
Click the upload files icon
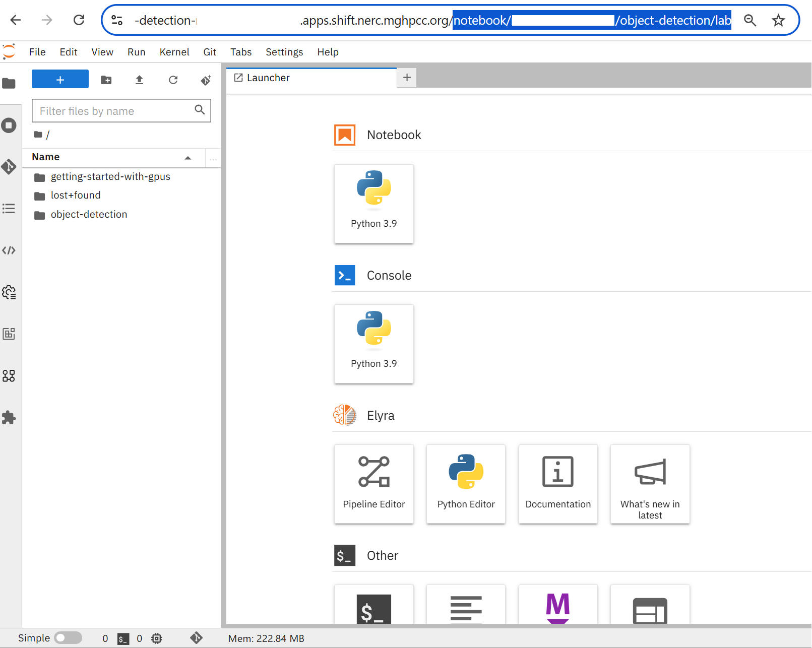point(140,80)
